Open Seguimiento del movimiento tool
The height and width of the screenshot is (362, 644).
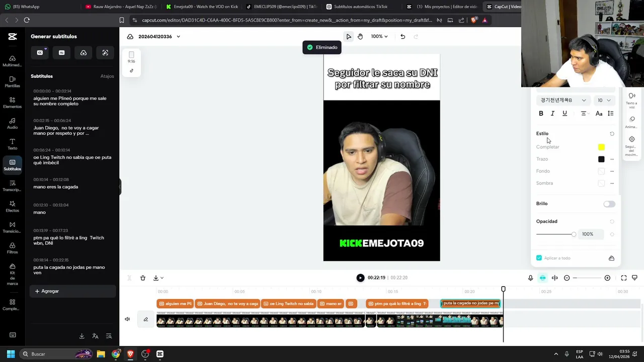631,146
